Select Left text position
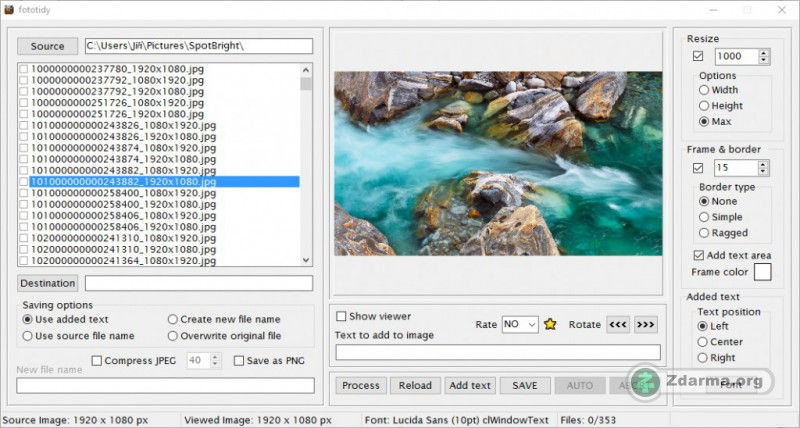This screenshot has width=800, height=428. (x=703, y=326)
